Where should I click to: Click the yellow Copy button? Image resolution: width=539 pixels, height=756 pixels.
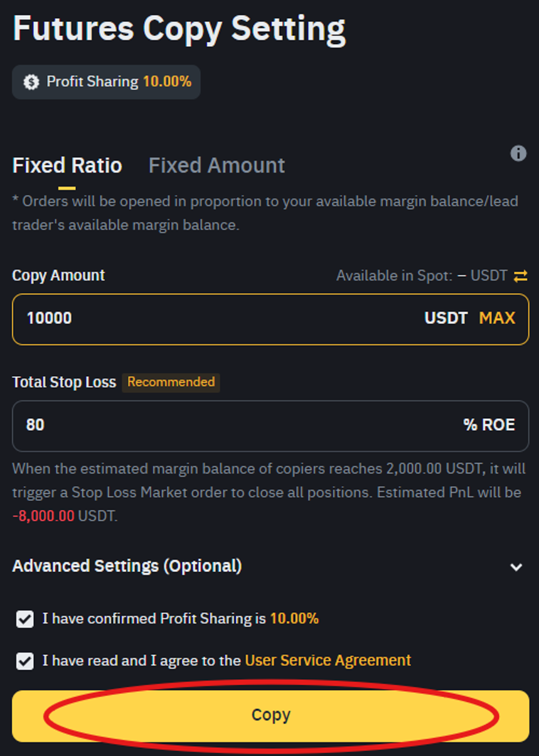tap(270, 716)
